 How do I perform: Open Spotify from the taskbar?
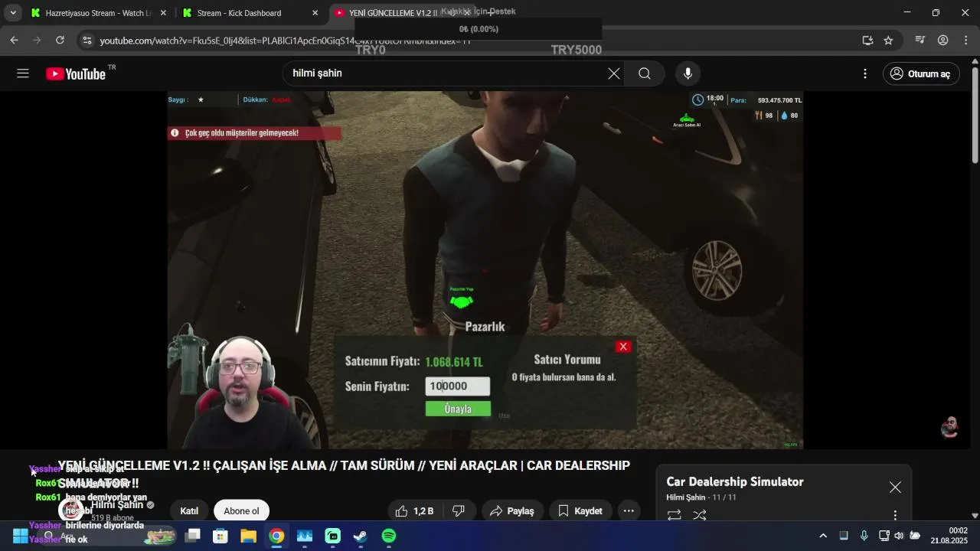389,536
